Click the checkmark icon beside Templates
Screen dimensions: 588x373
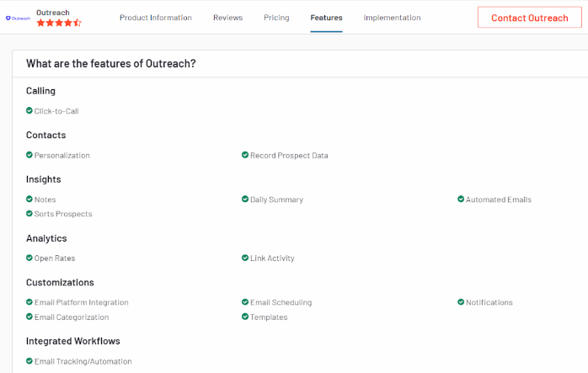(245, 317)
